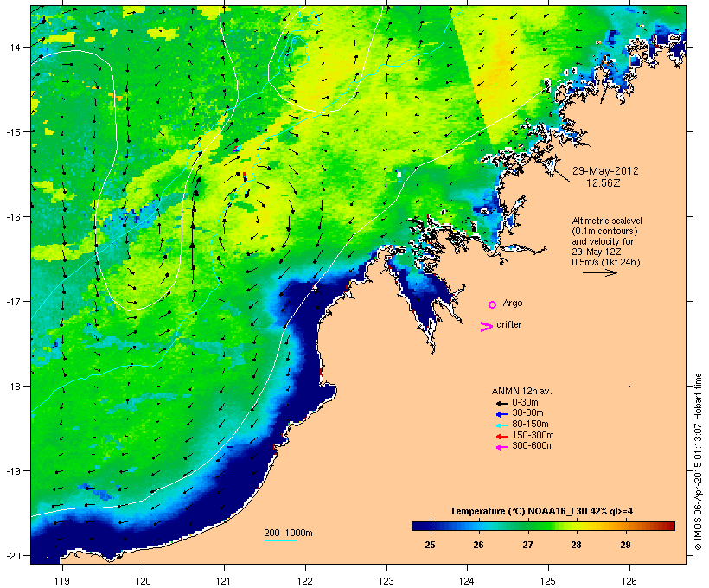This screenshot has height=588, width=709.
Task: Click latitude axis label -17
Action: 13,301
